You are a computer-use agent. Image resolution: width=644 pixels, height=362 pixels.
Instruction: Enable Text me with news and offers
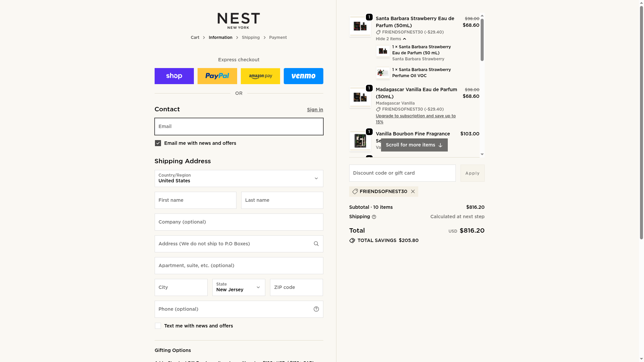click(158, 326)
